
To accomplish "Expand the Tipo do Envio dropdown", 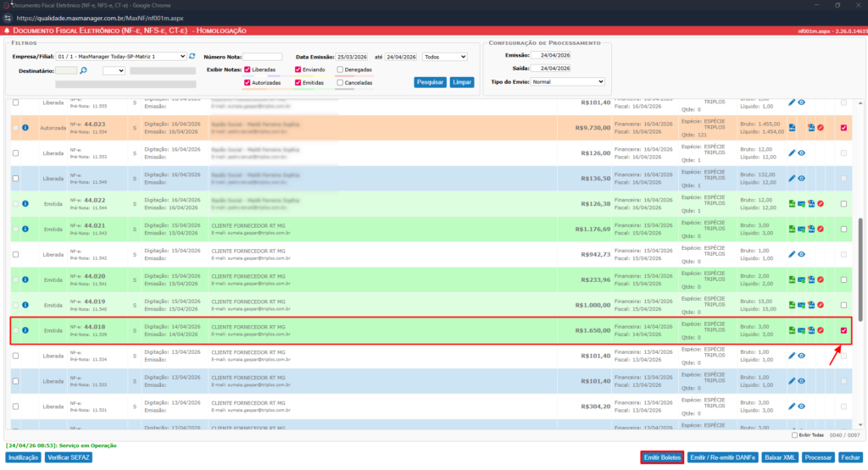I will click(568, 82).
